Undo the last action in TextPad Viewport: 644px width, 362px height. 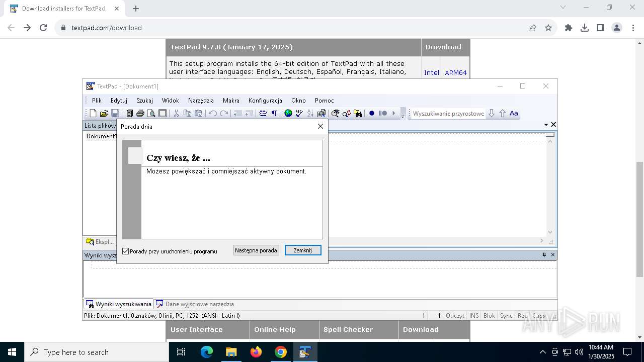point(213,113)
